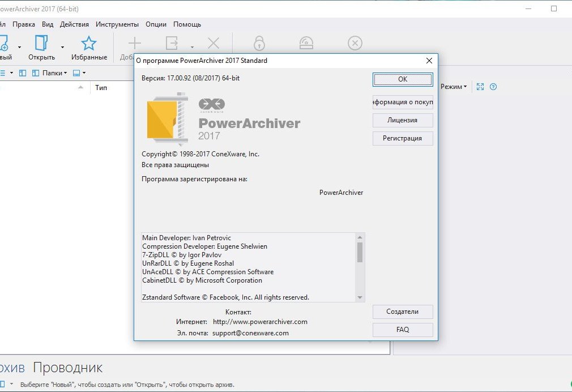This screenshot has width=572, height=392.
Task: Click the Регистрация button
Action: [403, 138]
